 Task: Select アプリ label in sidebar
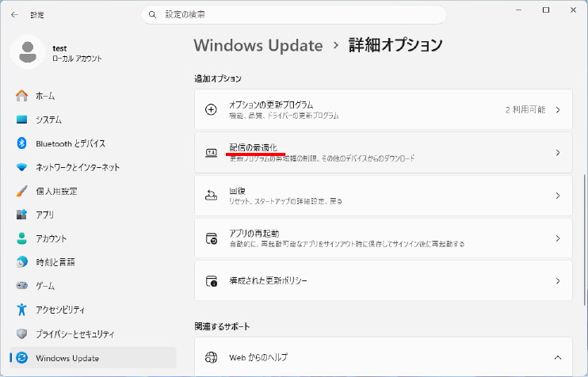pos(45,215)
